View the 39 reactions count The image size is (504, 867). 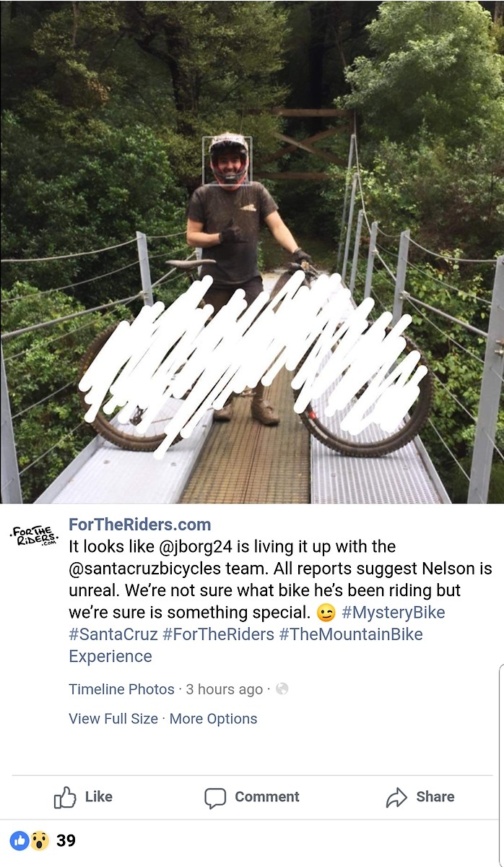66,840
